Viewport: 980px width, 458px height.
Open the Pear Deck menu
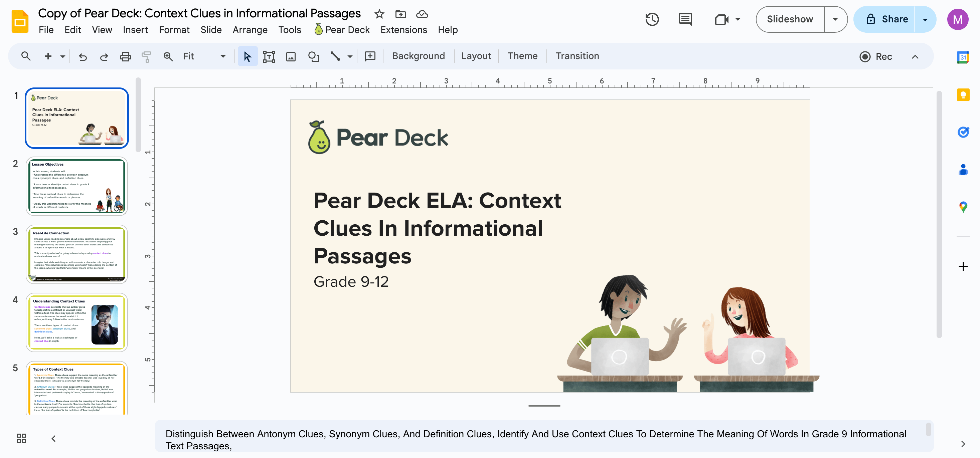click(x=342, y=29)
